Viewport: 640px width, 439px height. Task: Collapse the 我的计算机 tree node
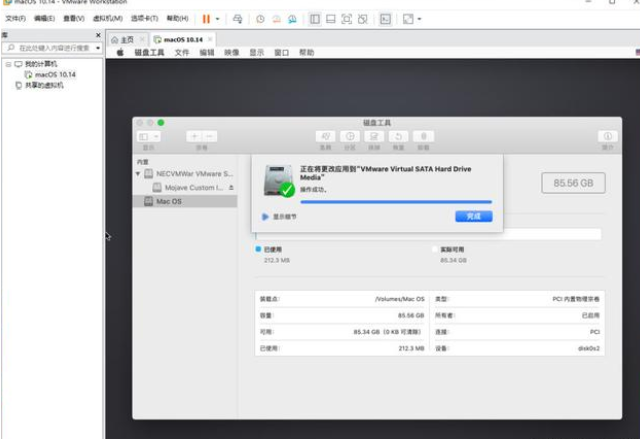[x=7, y=64]
